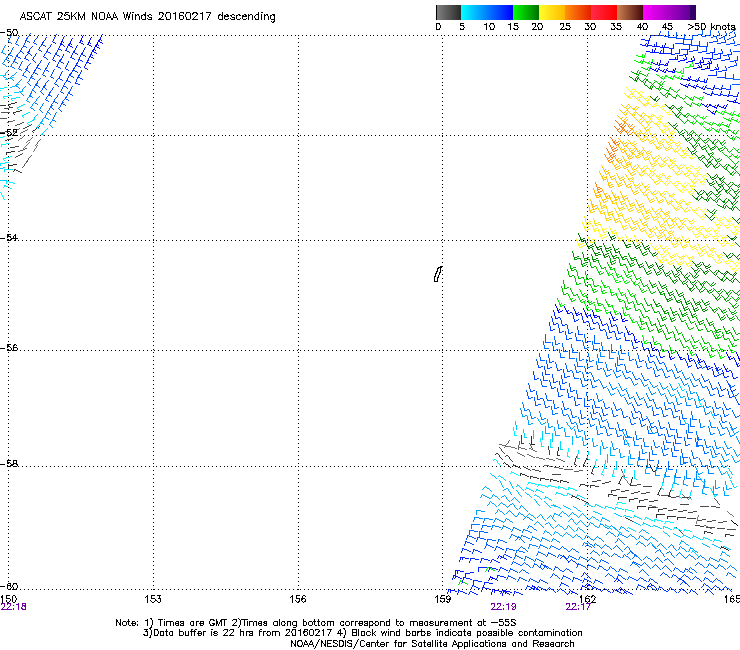Click the legend tick label "35"
Image resolution: width=740 pixels, height=650 pixels.
click(616, 26)
